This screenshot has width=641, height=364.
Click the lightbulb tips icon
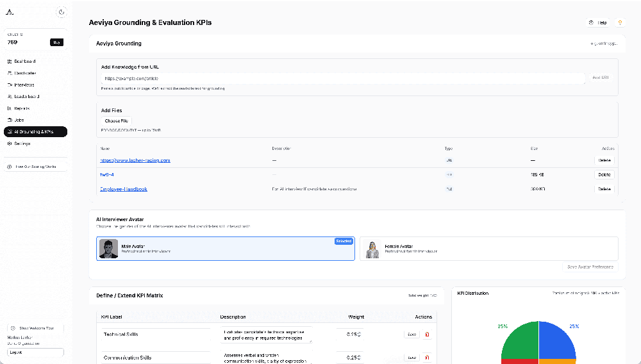[x=620, y=23]
